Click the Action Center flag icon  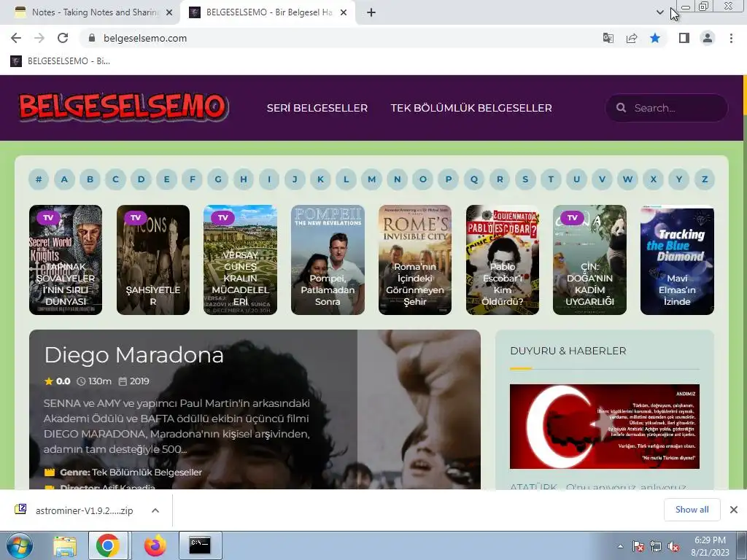pyautogui.click(x=638, y=547)
